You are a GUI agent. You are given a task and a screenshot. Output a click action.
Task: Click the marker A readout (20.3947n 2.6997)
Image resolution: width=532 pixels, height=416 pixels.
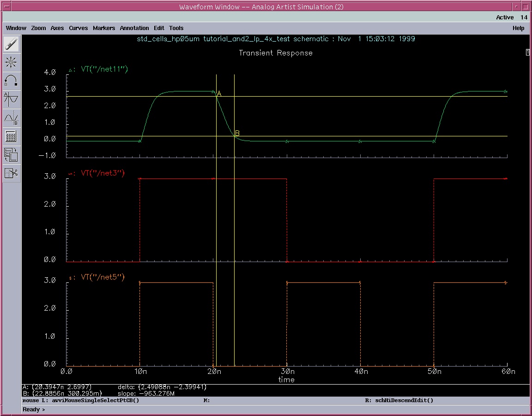pyautogui.click(x=57, y=387)
